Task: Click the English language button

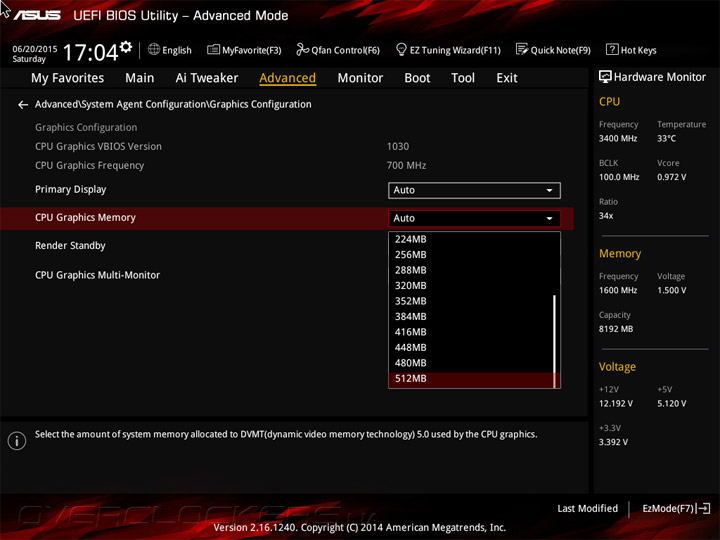Action: click(x=170, y=50)
